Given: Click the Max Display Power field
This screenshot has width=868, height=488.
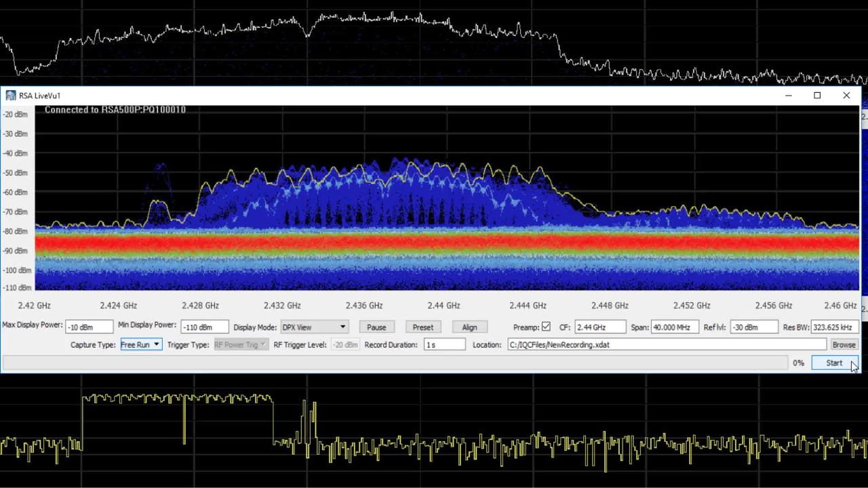Looking at the screenshot, I should click(89, 327).
